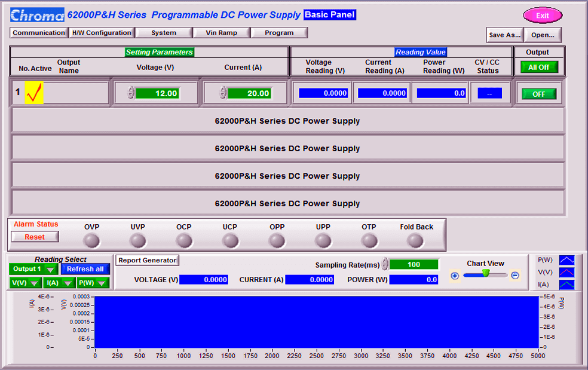This screenshot has width=588, height=370.
Task: Click the V(V) trace legend icon
Action: pyautogui.click(x=566, y=273)
